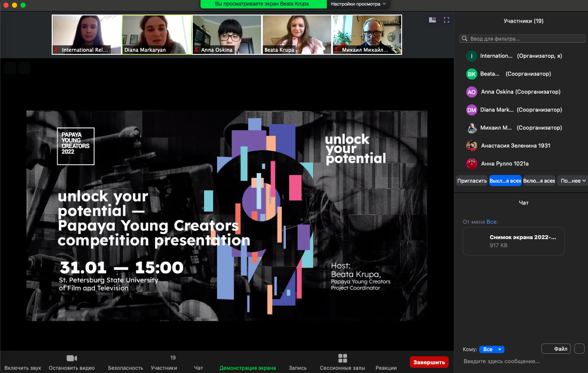Select Diana Markaryan's video thumbnail
Viewport: 588px width, 373px height.
(157, 35)
